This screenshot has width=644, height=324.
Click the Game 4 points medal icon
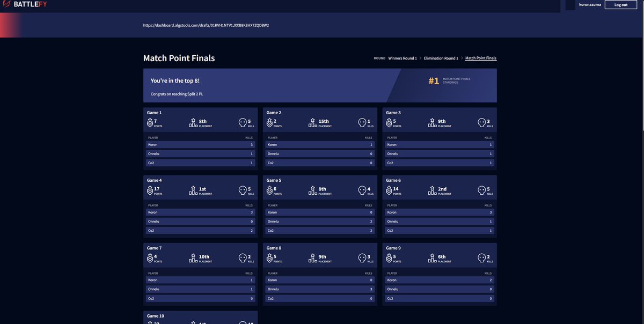pyautogui.click(x=150, y=190)
